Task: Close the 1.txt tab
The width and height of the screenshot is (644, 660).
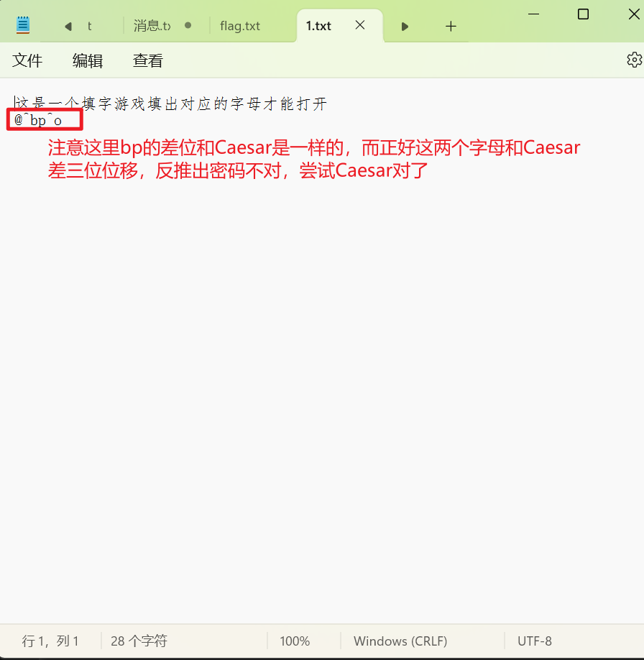Action: tap(360, 25)
